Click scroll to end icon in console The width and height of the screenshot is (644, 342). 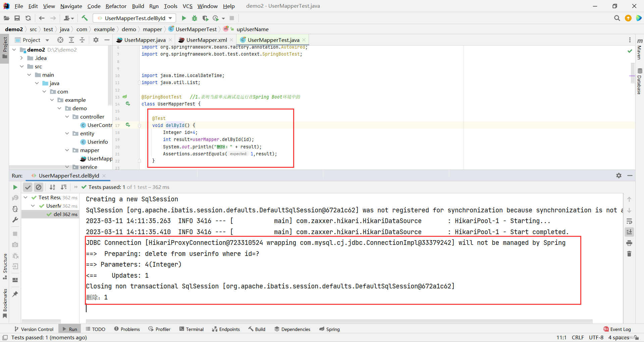pos(629,232)
